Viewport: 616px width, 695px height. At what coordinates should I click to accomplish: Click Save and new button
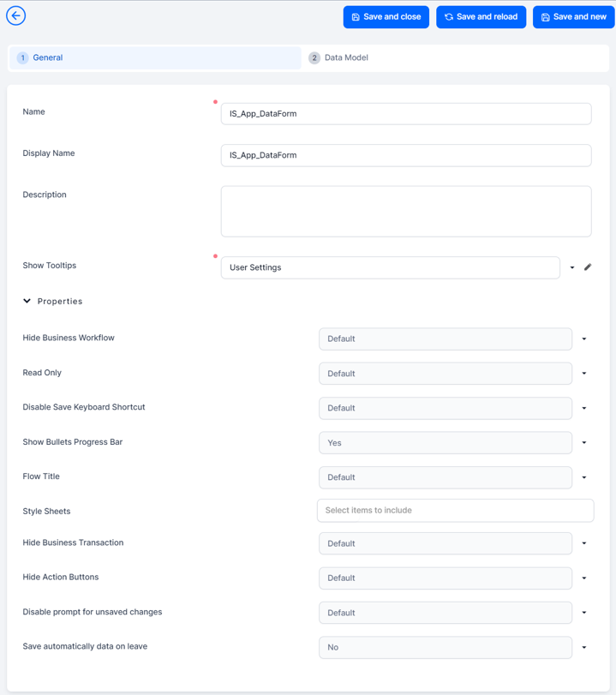click(573, 17)
